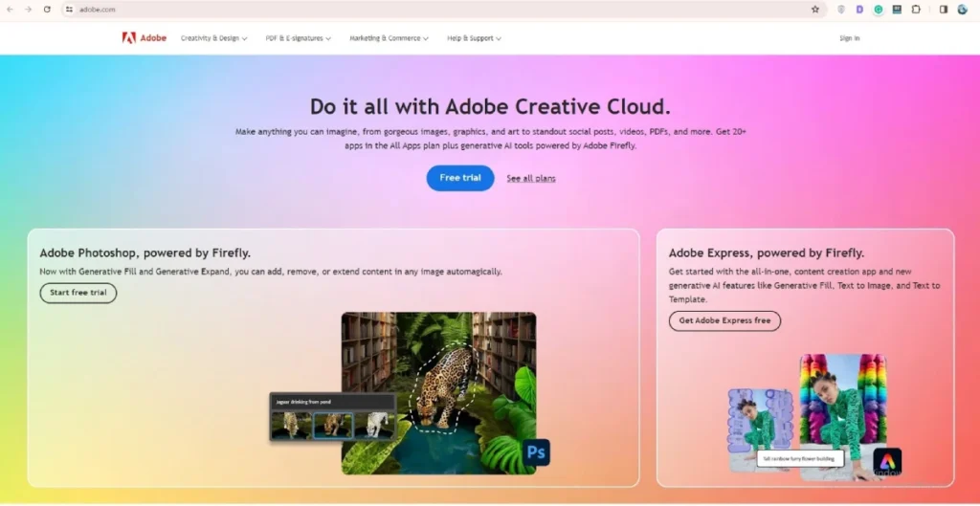
Task: Click the Adobe logo in the header
Action: coord(145,38)
